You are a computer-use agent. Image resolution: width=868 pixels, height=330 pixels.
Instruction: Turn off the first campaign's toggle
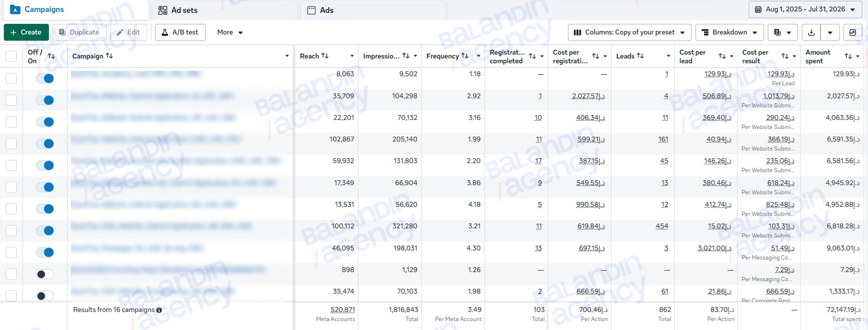pos(45,78)
